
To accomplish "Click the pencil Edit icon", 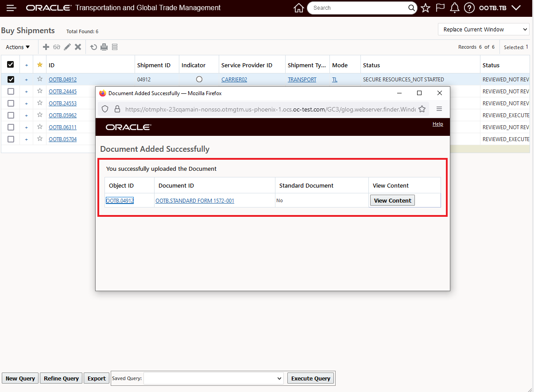I will click(67, 47).
